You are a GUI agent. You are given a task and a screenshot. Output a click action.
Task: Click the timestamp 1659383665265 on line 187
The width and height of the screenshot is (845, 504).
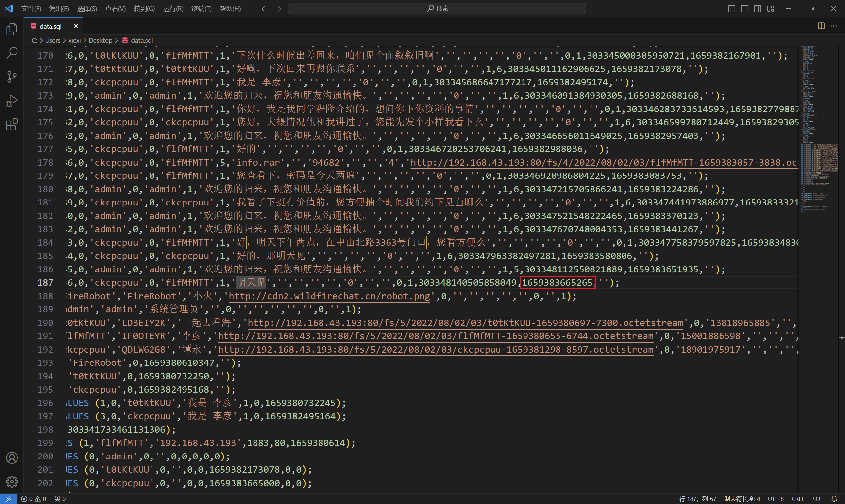pyautogui.click(x=557, y=283)
